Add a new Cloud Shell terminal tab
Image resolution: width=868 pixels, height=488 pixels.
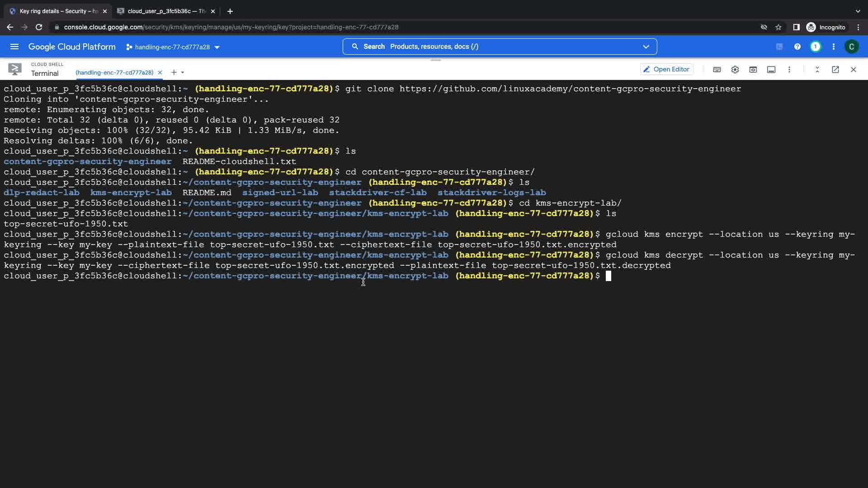click(174, 72)
